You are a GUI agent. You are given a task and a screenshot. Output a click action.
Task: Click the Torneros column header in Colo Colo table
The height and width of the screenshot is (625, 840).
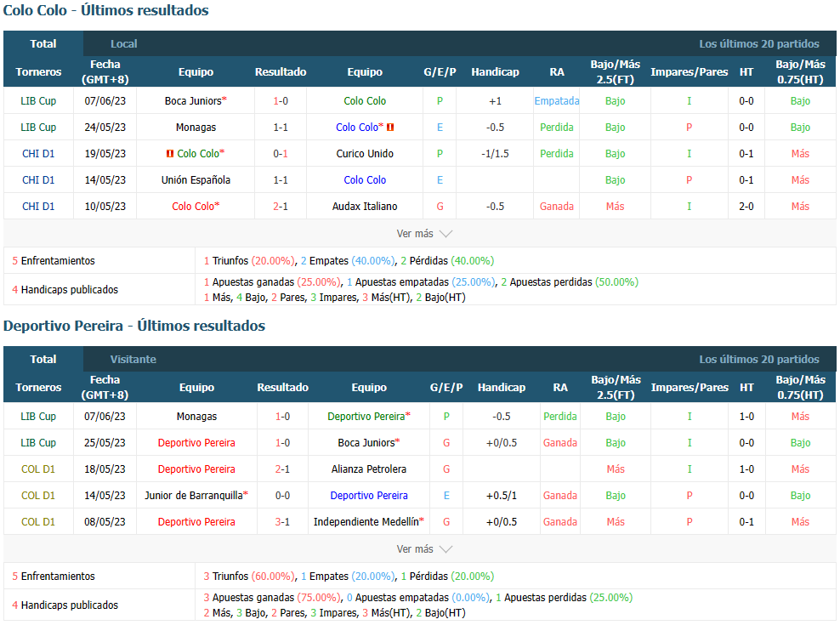pyautogui.click(x=38, y=71)
